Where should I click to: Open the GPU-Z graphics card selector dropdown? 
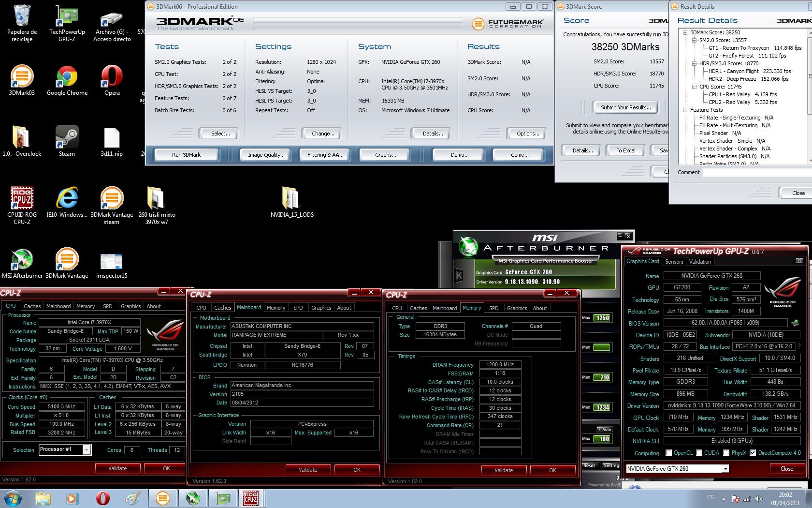(x=725, y=468)
